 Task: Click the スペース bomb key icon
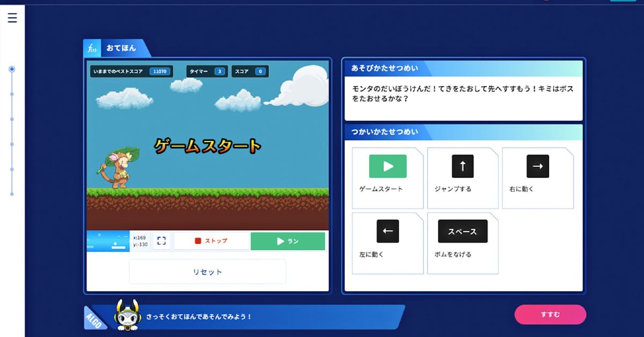(x=463, y=231)
